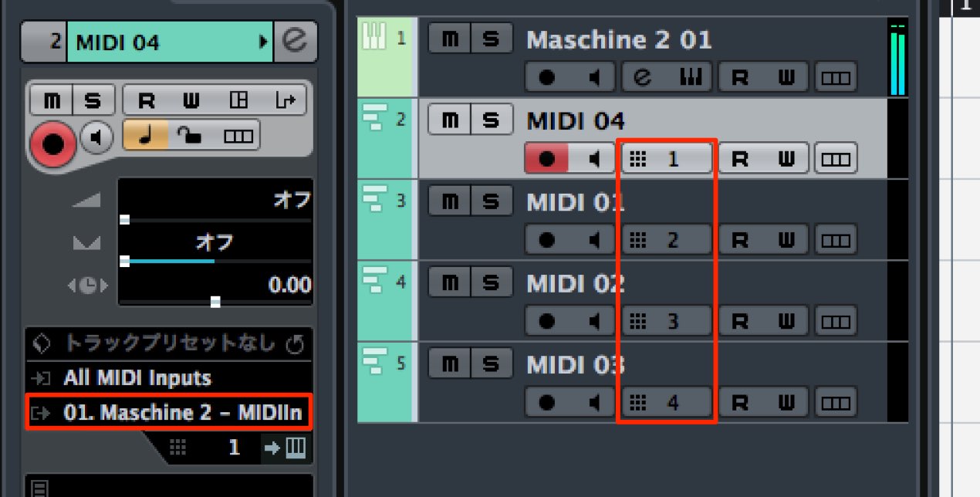Select the Maschine 2 01 track name

(619, 39)
